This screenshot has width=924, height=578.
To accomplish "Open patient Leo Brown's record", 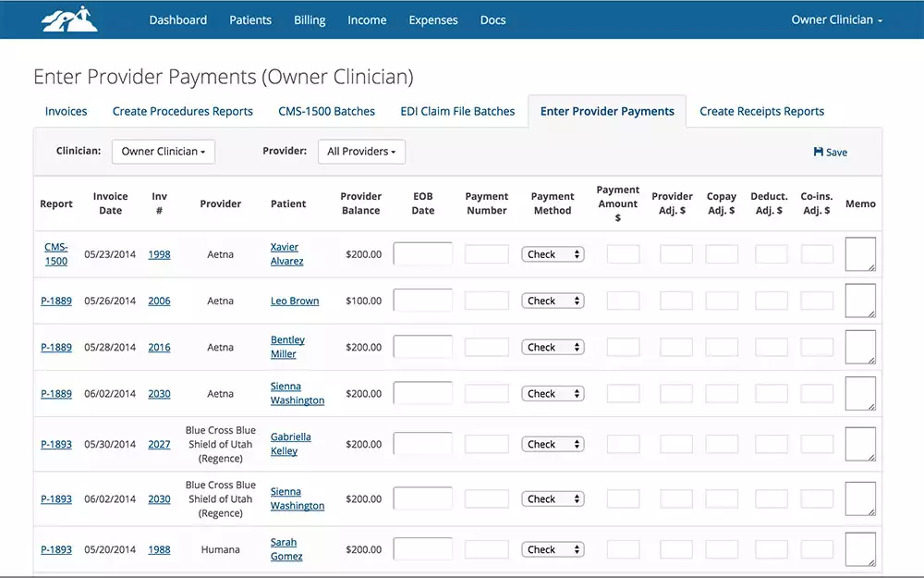I will 294,301.
